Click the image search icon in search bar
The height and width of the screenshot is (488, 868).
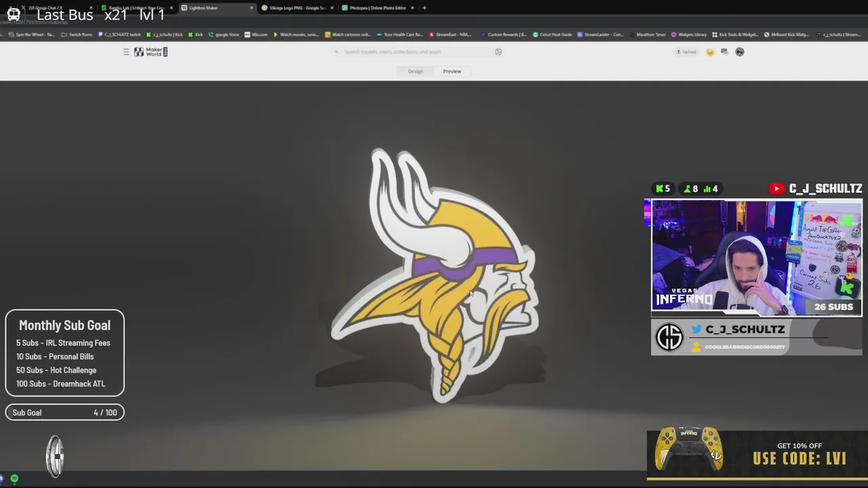click(498, 52)
